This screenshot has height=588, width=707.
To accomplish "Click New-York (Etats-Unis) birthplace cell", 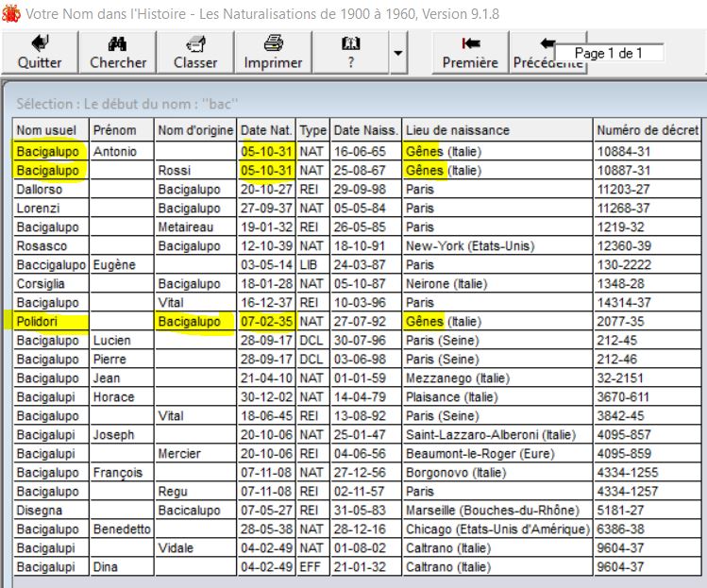I will [x=497, y=246].
